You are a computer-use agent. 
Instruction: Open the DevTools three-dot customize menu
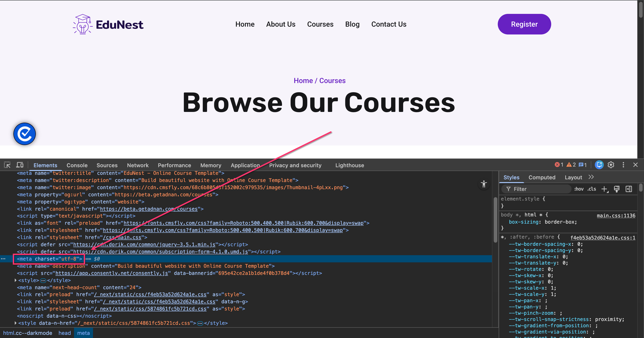click(x=623, y=165)
